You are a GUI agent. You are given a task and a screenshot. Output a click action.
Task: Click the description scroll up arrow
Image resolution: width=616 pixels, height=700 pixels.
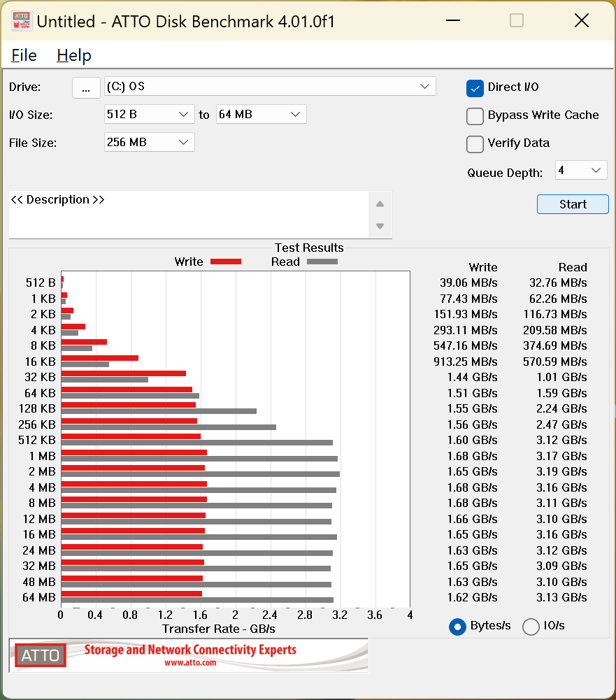[380, 204]
